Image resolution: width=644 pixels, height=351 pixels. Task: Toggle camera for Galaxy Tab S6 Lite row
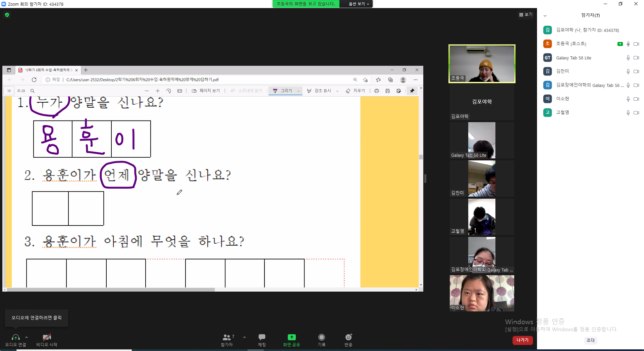(x=636, y=58)
